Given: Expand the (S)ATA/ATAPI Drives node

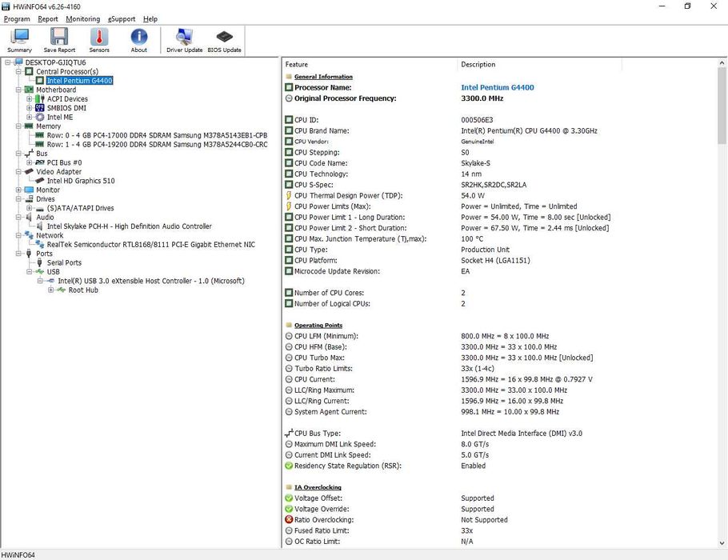Looking at the screenshot, I should pos(30,208).
